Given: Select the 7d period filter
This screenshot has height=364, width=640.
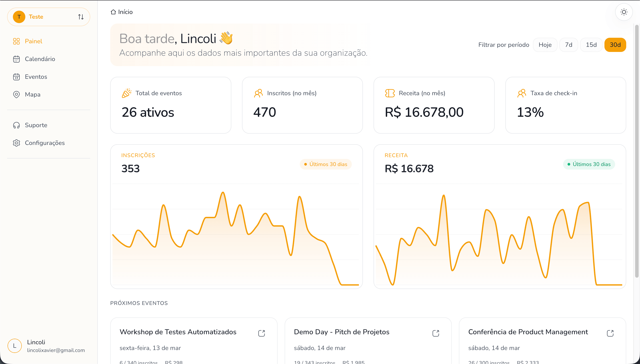Looking at the screenshot, I should click(x=568, y=45).
